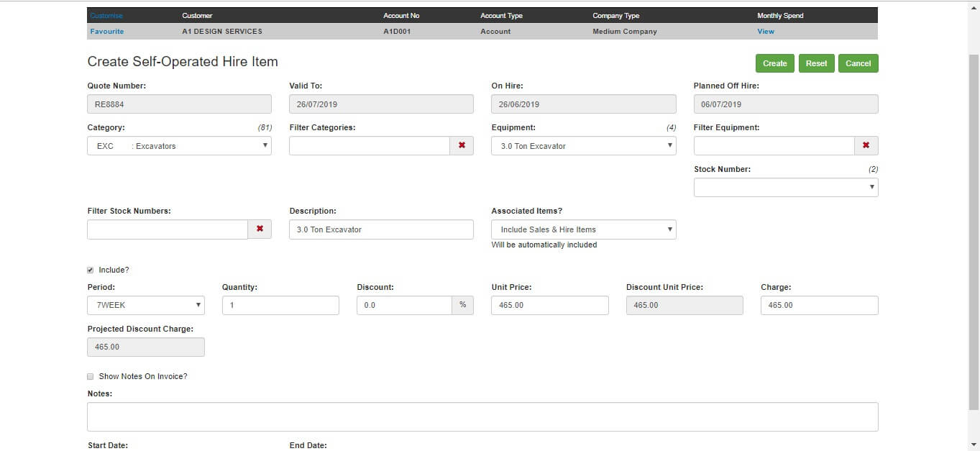980x451 pixels.
Task: Click scrollbar down arrow at bottom right
Action: [x=974, y=445]
